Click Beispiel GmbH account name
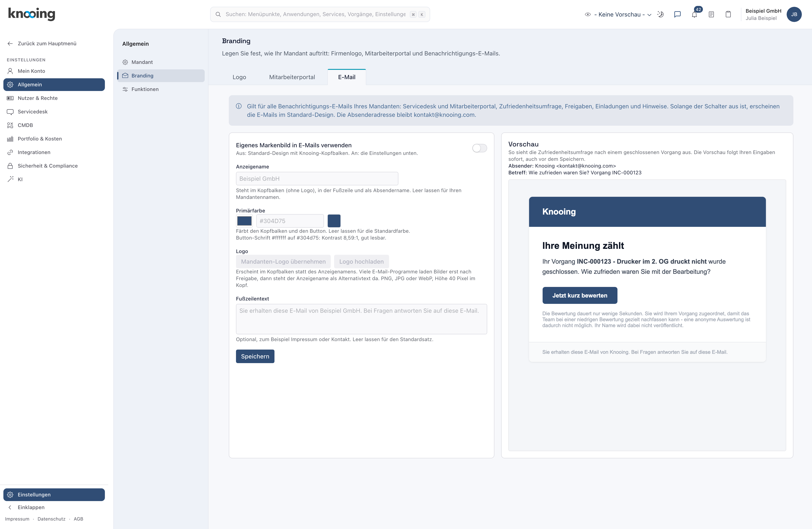 point(763,11)
